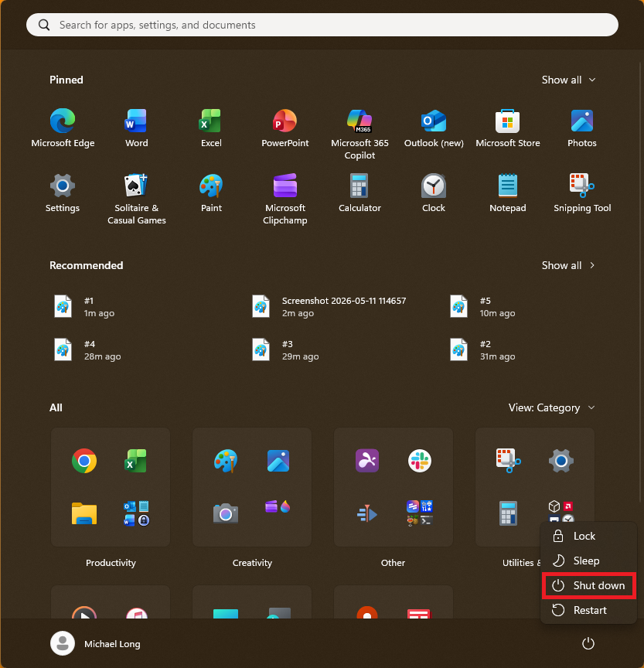Select Lock from power menu
Viewport: 644px width, 668px height.
click(x=588, y=536)
